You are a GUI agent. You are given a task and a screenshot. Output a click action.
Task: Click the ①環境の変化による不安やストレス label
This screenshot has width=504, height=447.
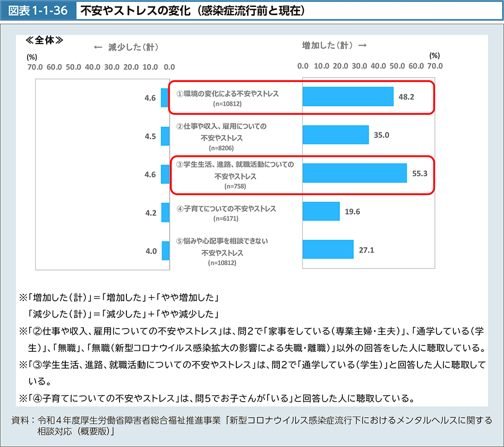(227, 94)
